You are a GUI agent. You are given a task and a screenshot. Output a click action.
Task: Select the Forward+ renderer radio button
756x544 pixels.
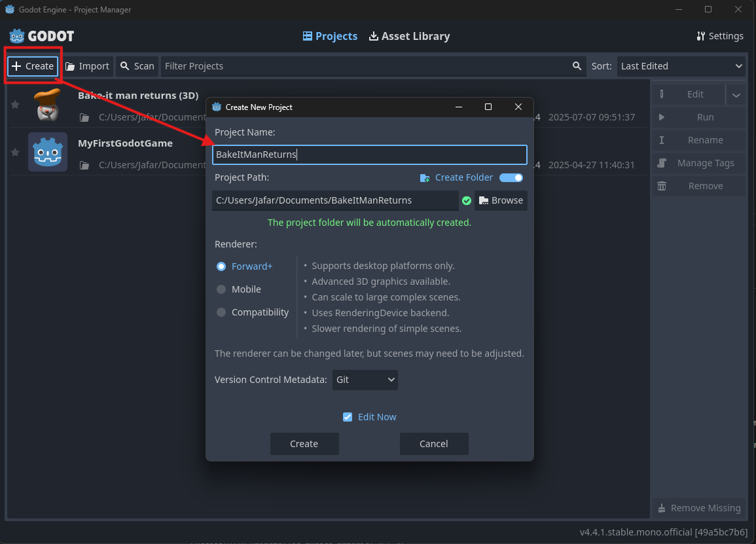point(221,266)
